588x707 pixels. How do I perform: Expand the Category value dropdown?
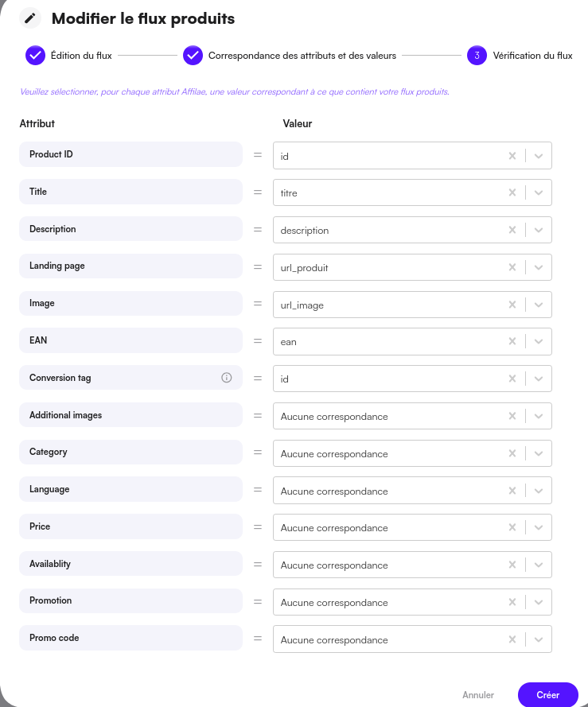tap(539, 453)
